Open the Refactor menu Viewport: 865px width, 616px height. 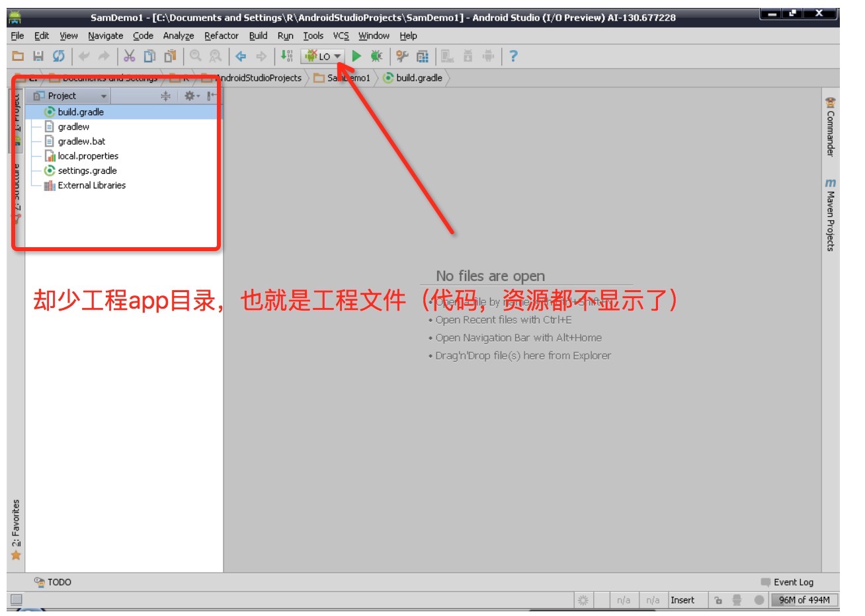(222, 36)
